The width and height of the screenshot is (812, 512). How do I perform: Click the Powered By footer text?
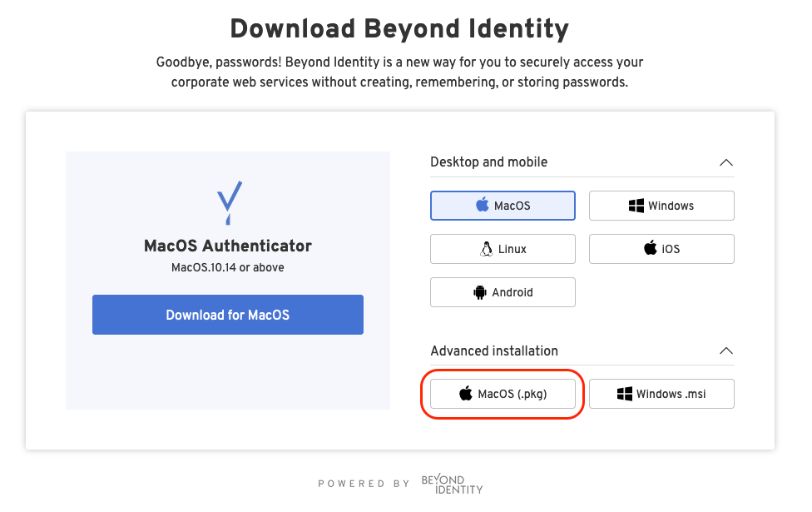(364, 483)
